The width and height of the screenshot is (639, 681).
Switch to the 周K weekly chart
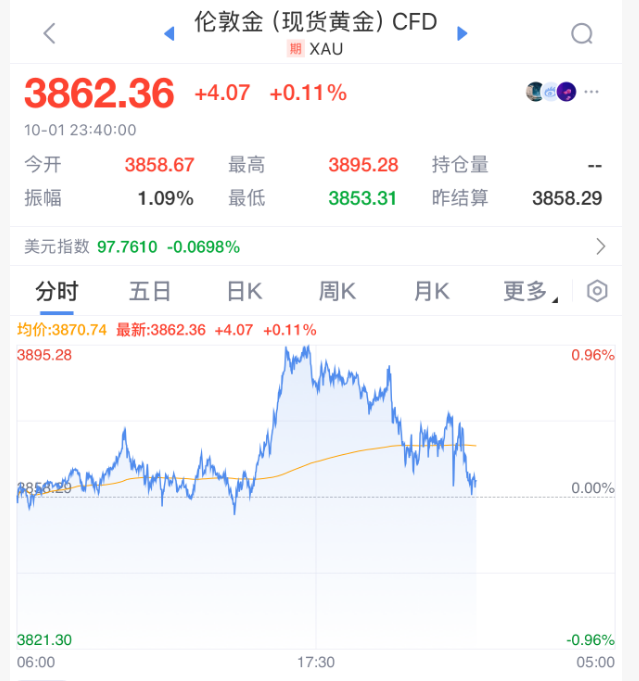pos(337,291)
